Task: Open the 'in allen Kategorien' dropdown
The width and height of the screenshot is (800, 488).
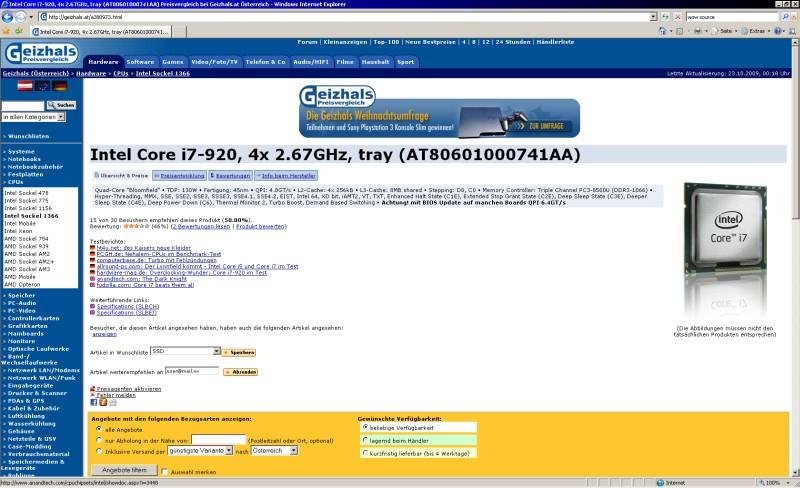Action: [x=33, y=117]
